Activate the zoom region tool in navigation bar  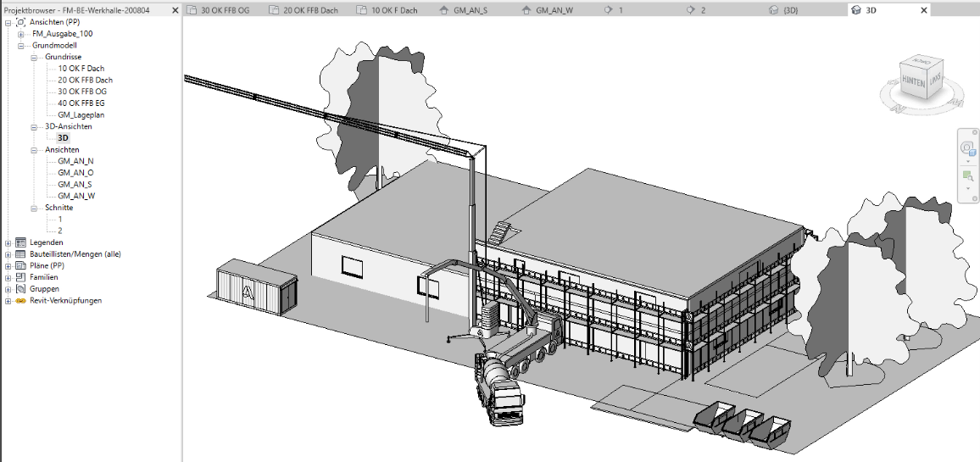pos(967,176)
